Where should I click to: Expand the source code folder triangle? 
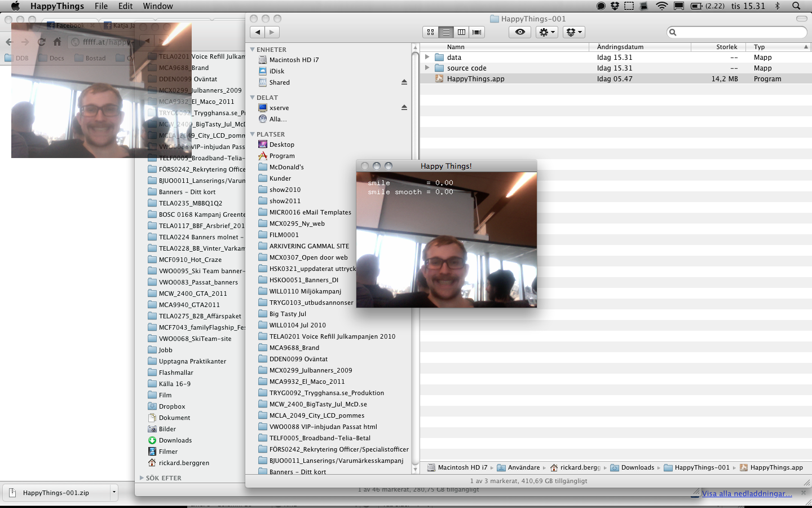coord(427,68)
